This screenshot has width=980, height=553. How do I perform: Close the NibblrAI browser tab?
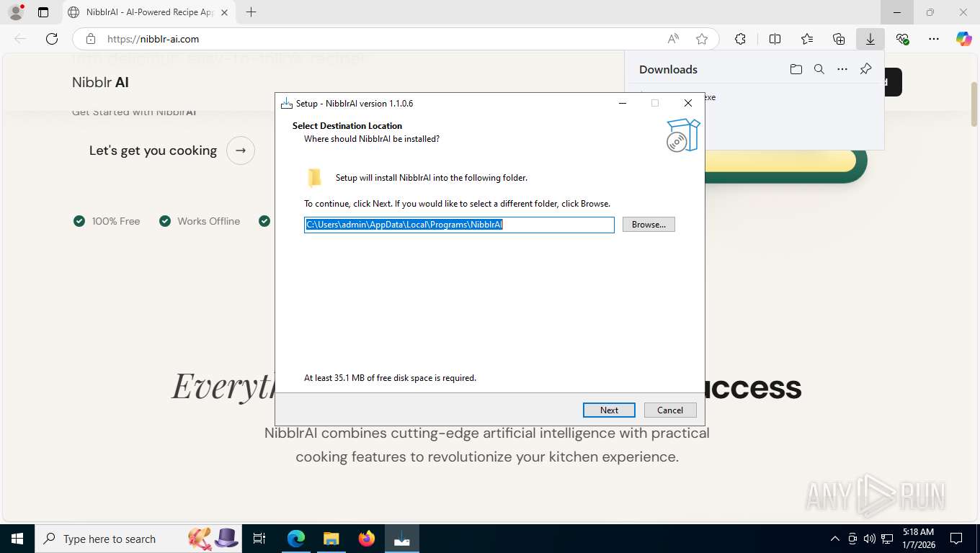(224, 12)
